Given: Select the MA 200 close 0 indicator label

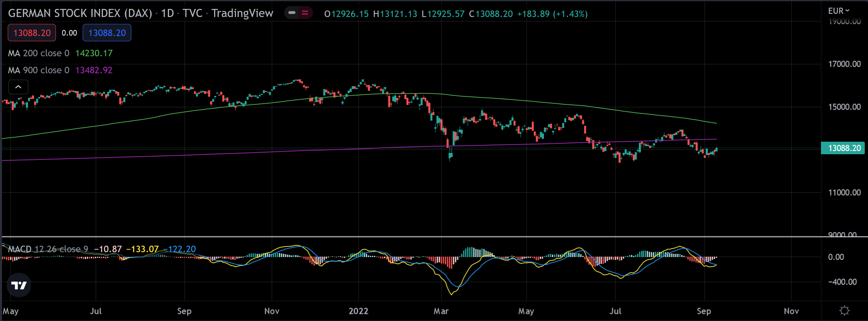Looking at the screenshot, I should pyautogui.click(x=39, y=53).
